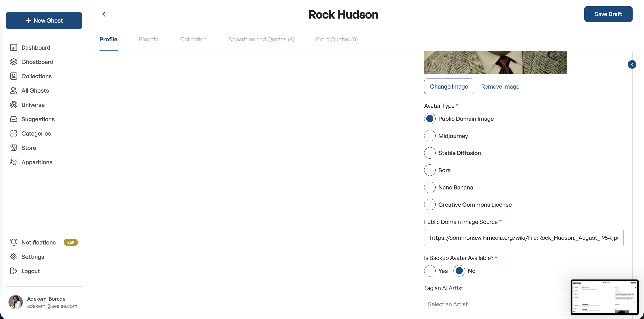This screenshot has height=319, width=644.
Task: Open Settings in the sidebar
Action: coord(33,257)
